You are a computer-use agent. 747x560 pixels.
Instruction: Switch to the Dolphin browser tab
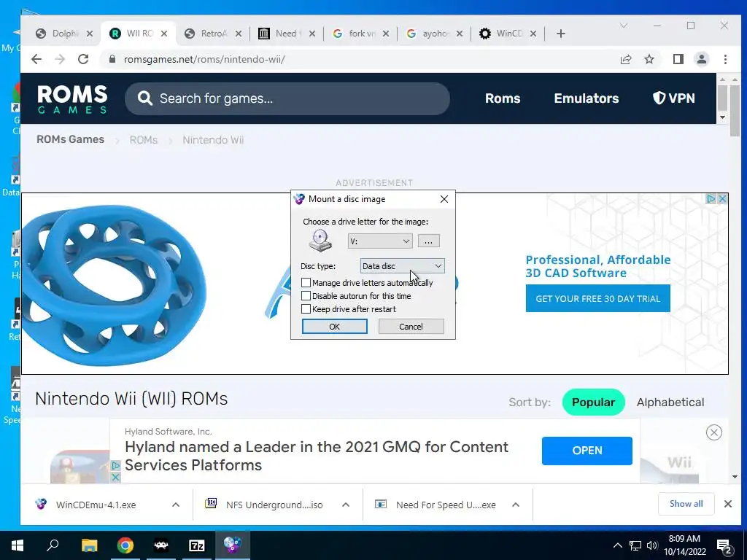[63, 34]
